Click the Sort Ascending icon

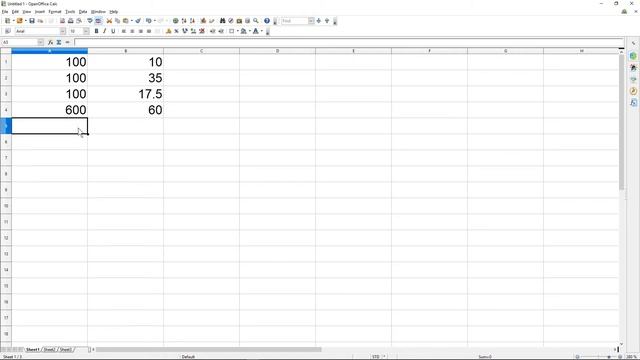point(184,21)
